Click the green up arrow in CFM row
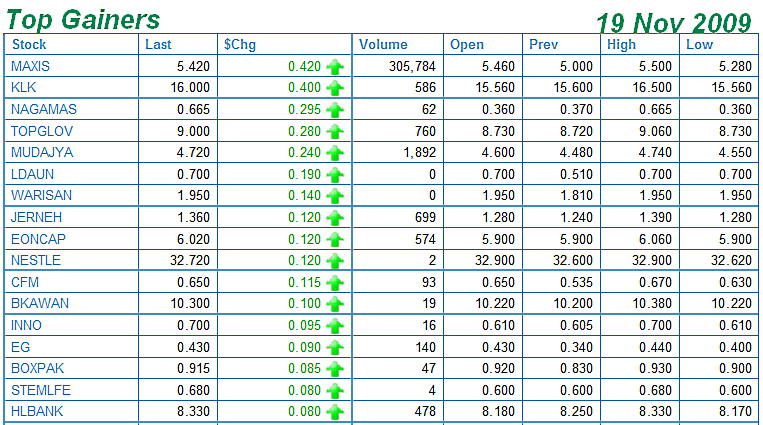 [335, 282]
